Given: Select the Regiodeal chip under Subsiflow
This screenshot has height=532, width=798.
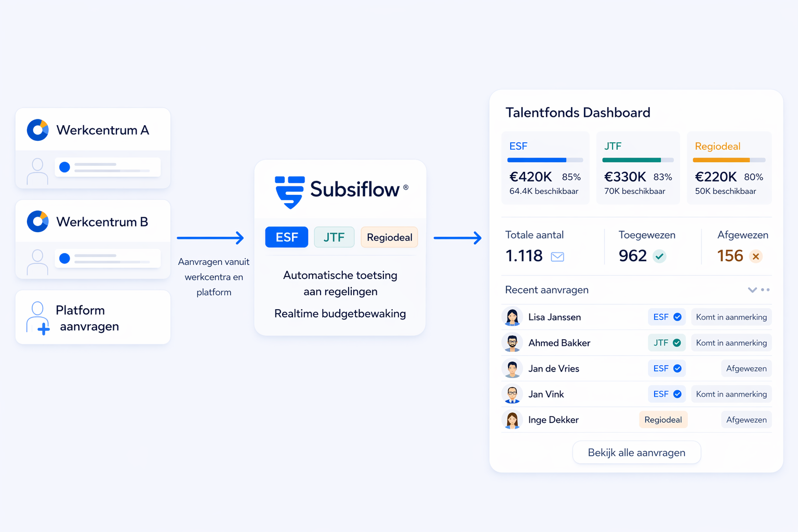Looking at the screenshot, I should click(x=390, y=237).
